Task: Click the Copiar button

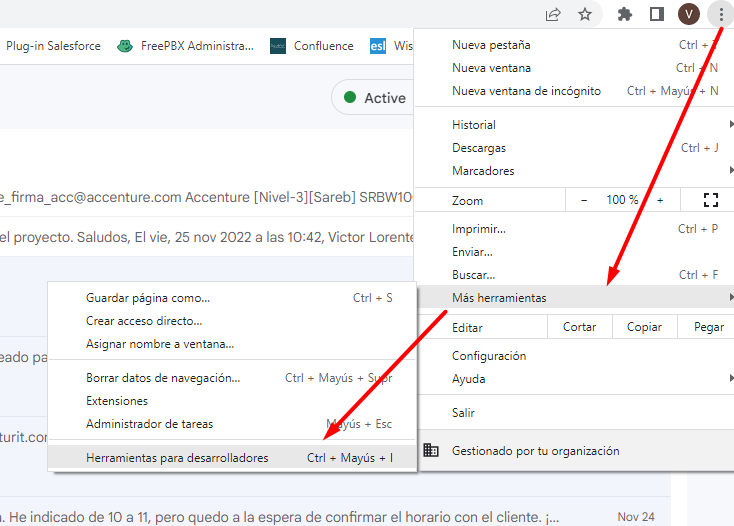Action: pos(644,327)
